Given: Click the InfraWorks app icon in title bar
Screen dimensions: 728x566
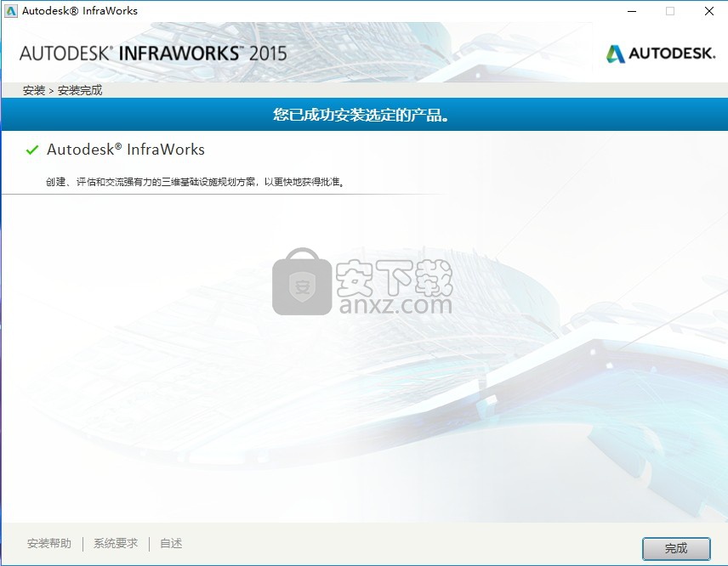Looking at the screenshot, I should pyautogui.click(x=11, y=11).
